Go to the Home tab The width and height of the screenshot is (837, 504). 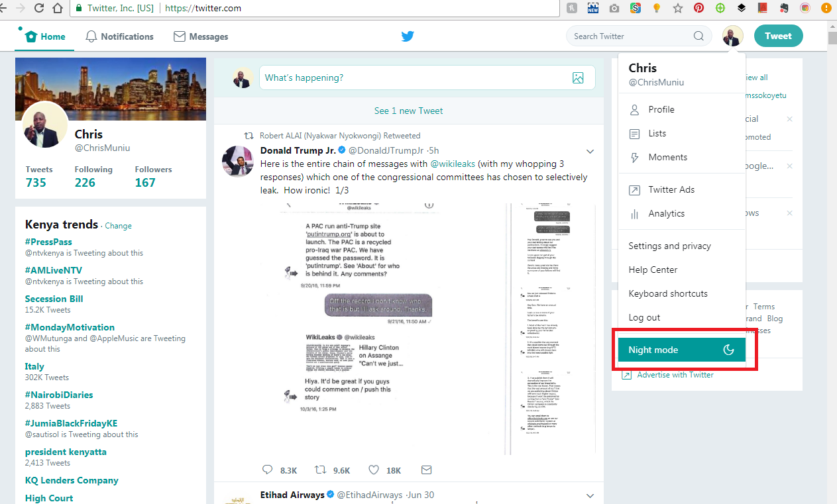point(45,36)
